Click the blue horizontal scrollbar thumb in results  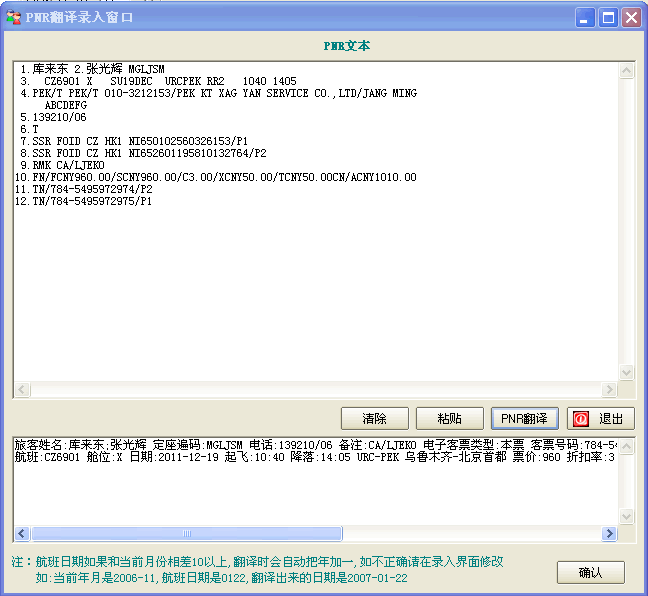[187, 533]
